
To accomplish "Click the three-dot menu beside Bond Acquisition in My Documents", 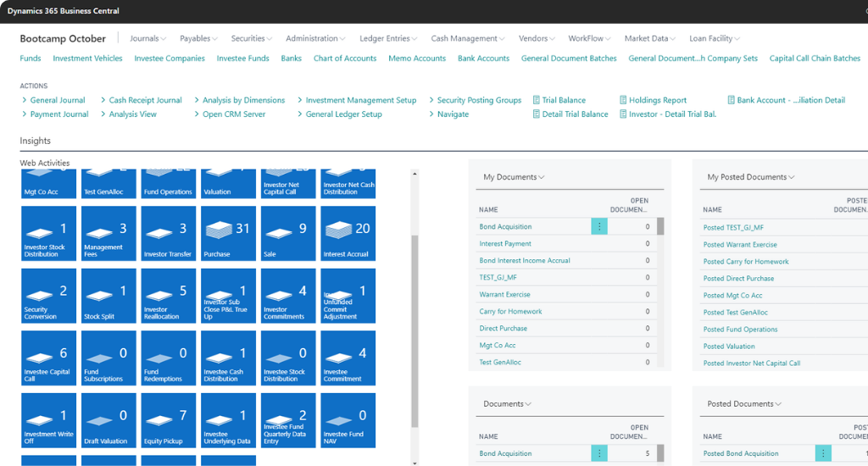I will tap(599, 226).
